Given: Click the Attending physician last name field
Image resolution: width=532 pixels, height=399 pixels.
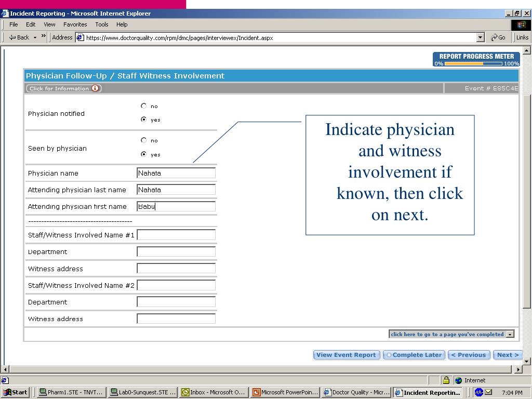Looking at the screenshot, I should click(176, 190).
